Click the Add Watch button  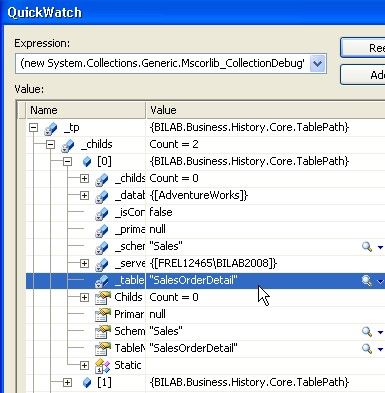tap(363, 75)
